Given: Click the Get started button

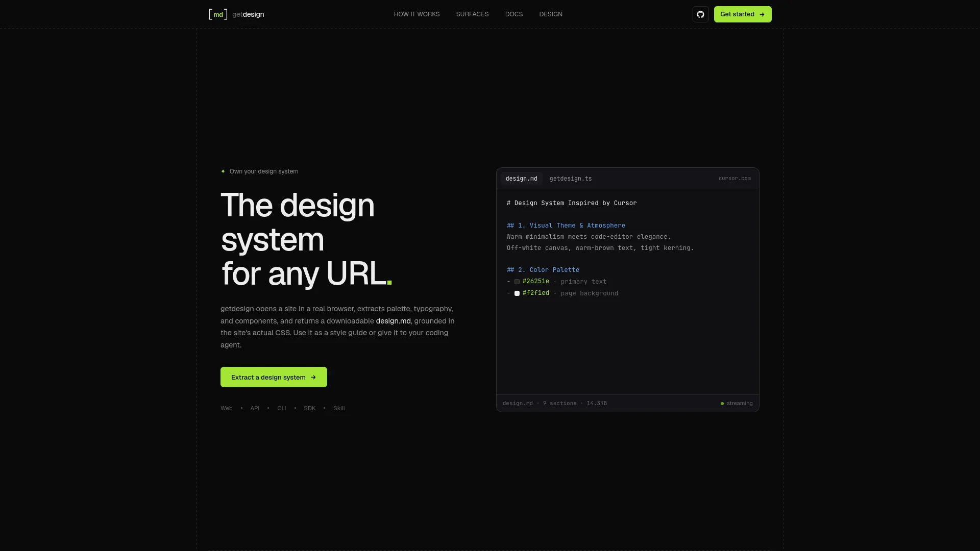Looking at the screenshot, I should click(743, 14).
